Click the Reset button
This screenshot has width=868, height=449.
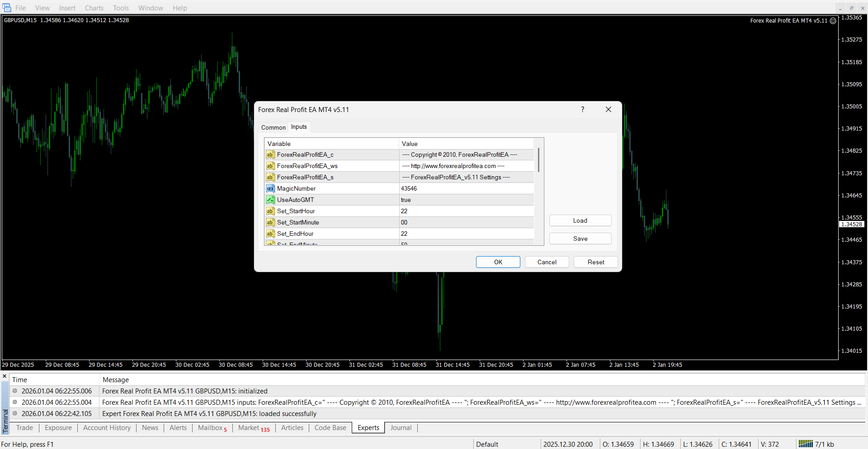595,262
